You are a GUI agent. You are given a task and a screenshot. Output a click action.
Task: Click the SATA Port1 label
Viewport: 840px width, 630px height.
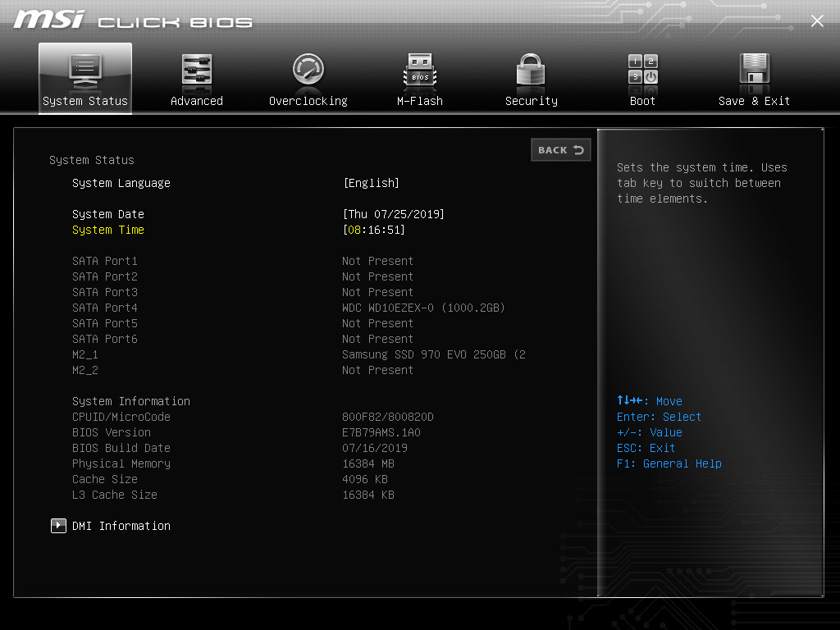(x=105, y=261)
